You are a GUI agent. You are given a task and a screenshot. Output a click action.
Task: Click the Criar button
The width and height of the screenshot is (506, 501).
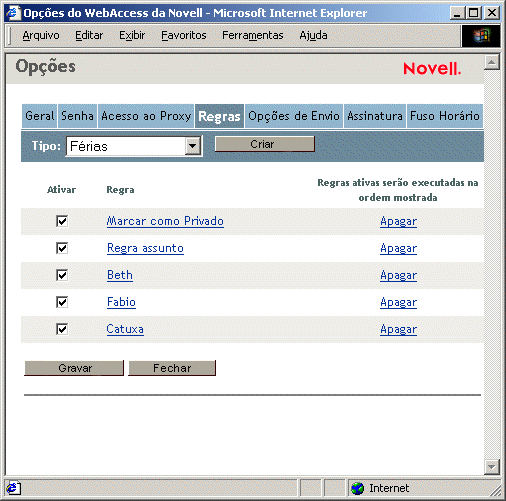tap(265, 144)
